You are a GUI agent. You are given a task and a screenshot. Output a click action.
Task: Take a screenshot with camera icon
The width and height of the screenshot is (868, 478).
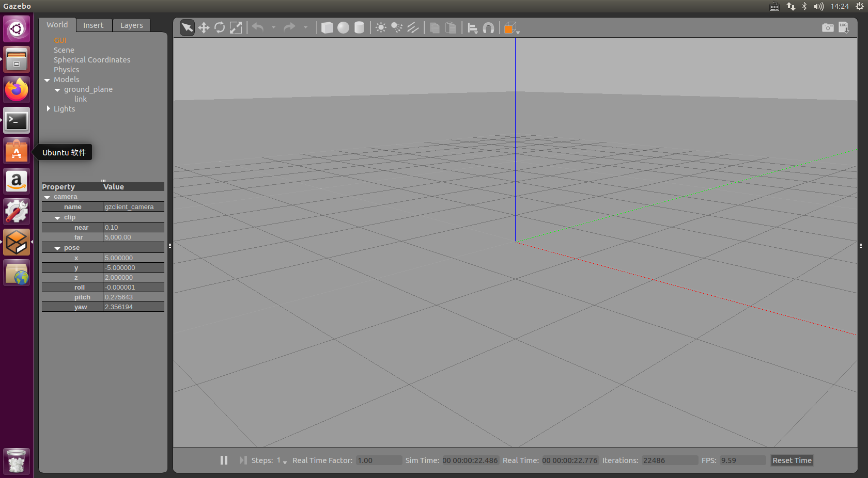(x=827, y=27)
